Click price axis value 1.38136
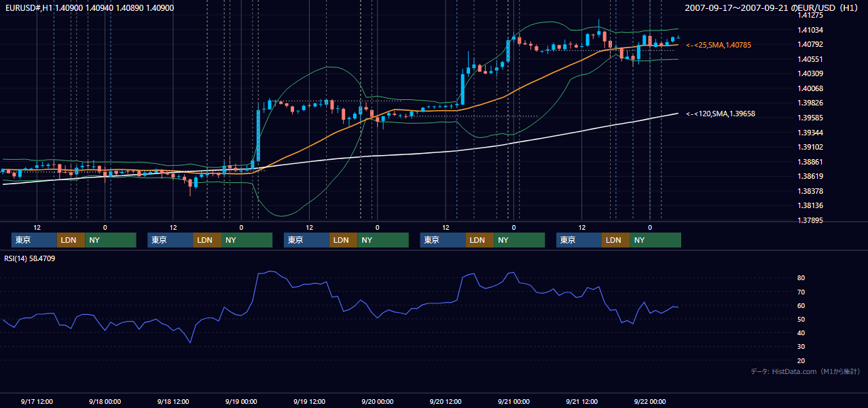The width and height of the screenshot is (868, 408). coord(810,205)
